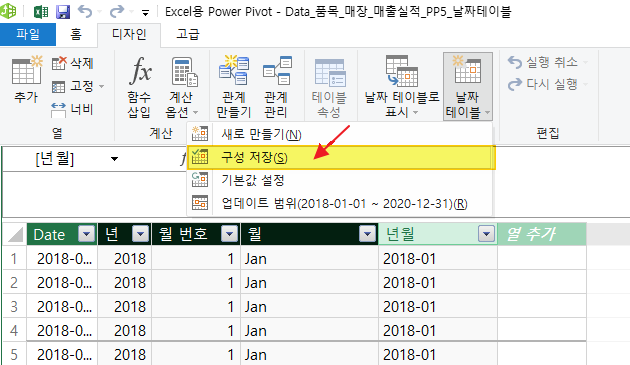Undo using quick access toolbar arrow

(85, 11)
